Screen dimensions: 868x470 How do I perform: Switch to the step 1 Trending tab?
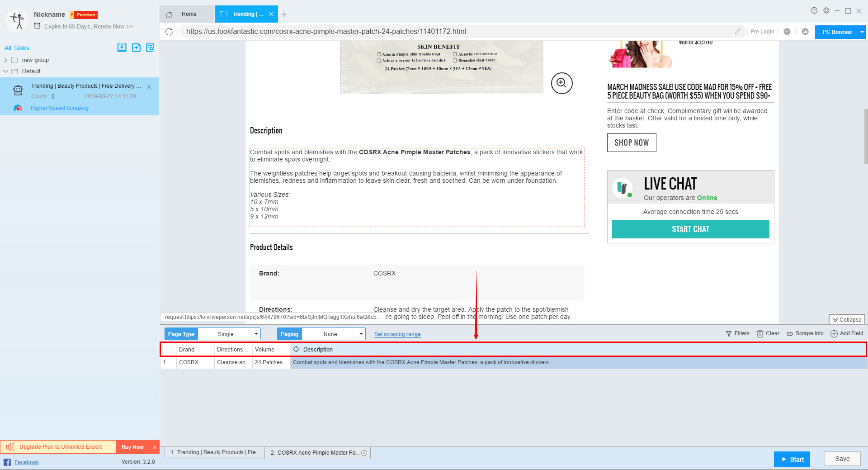(214, 452)
